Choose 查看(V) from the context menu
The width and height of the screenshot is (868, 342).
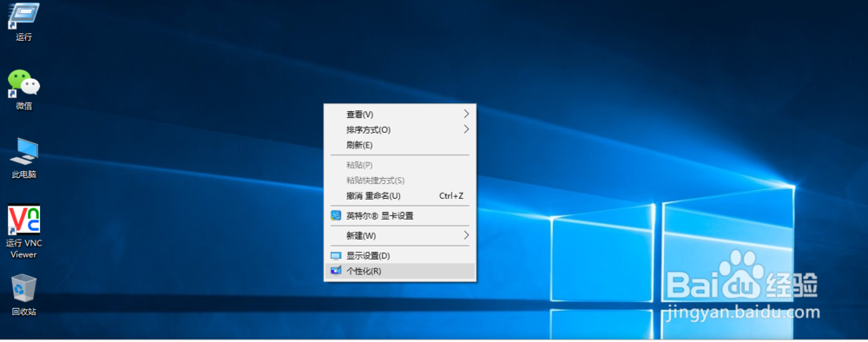pos(399,114)
